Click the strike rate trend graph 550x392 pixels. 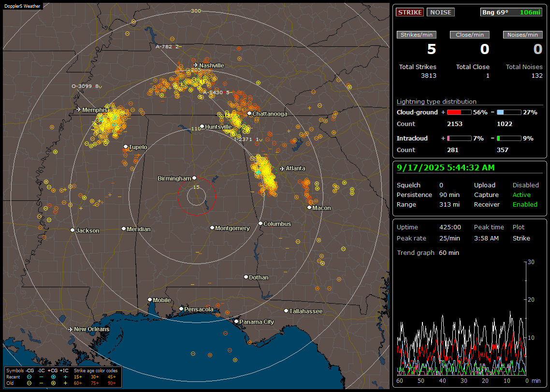pos(462,318)
